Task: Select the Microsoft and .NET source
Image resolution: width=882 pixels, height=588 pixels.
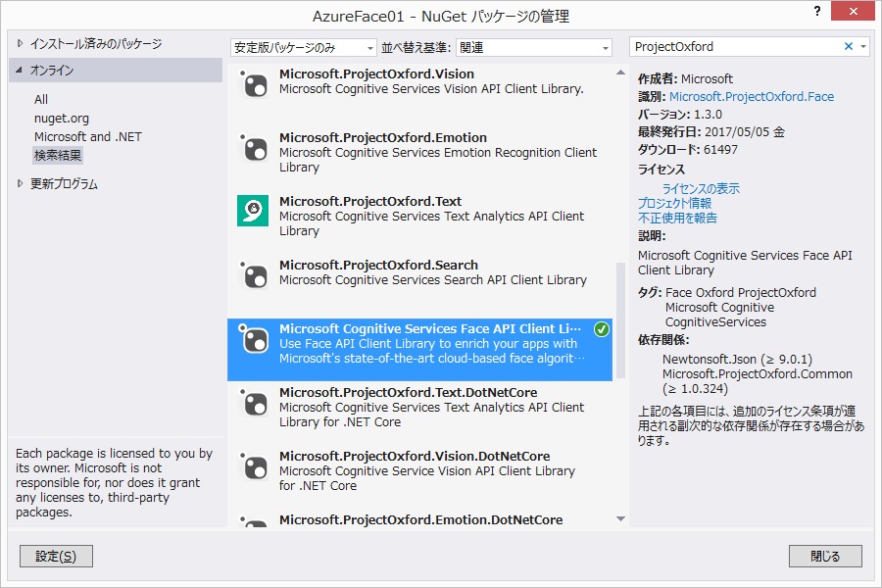Action: click(88, 137)
